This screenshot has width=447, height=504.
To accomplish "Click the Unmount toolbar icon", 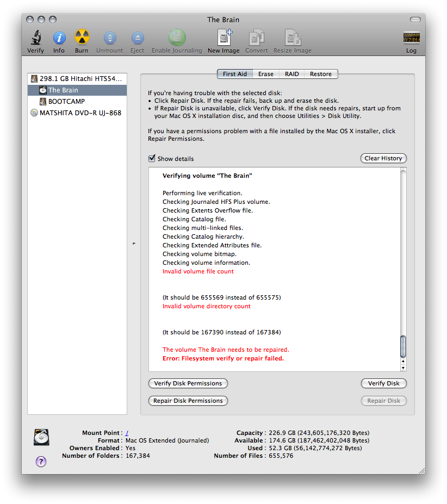I will coord(110,38).
